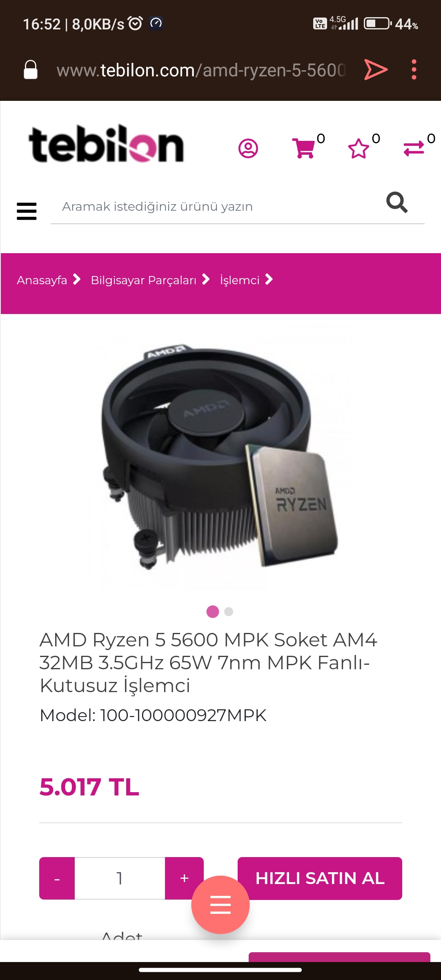Tap the red send arrow icon
This screenshot has height=980, width=441.
(x=376, y=70)
